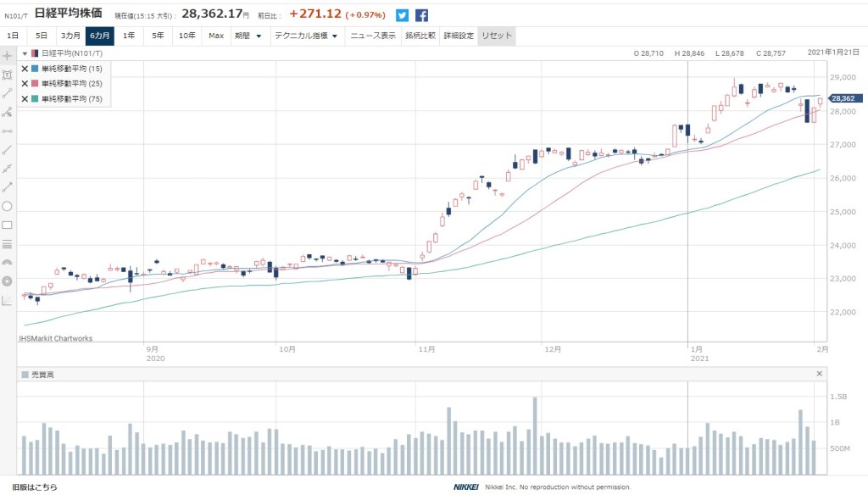The height and width of the screenshot is (495, 868).
Task: Open the 旧版はこちら link
Action: (30, 487)
